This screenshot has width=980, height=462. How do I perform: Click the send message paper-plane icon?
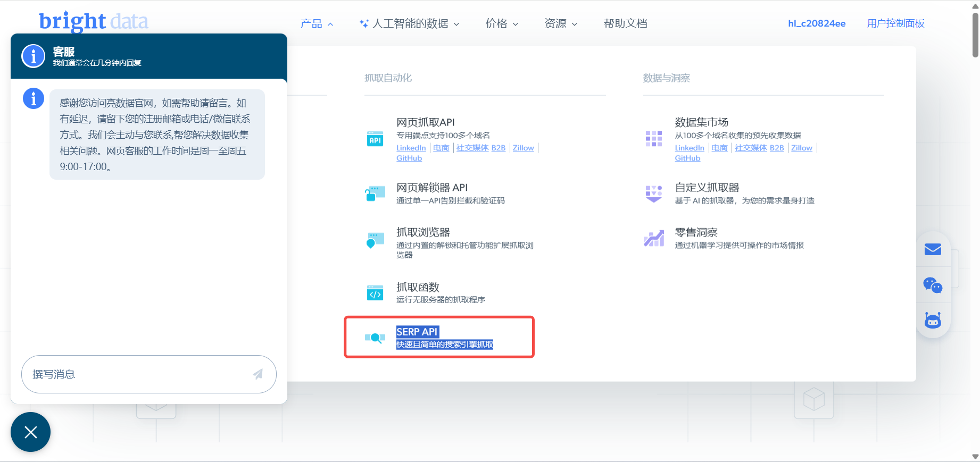click(x=258, y=374)
